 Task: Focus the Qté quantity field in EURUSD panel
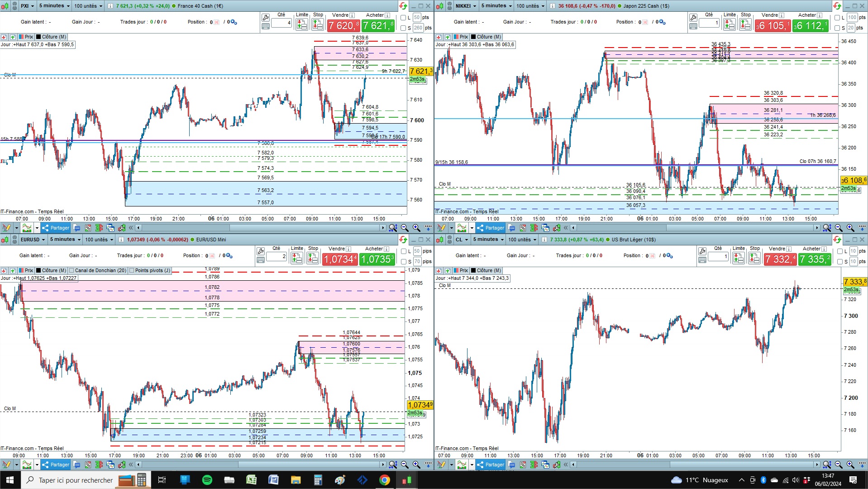[x=277, y=256]
